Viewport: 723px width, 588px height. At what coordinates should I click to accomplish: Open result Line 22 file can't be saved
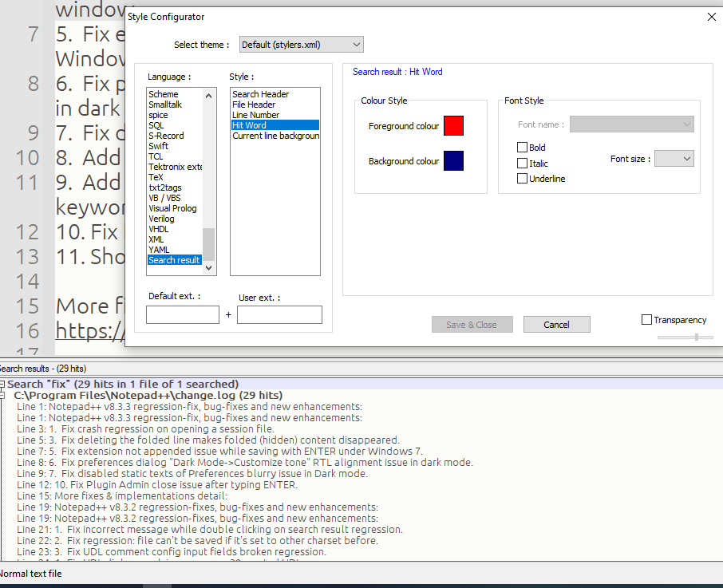click(x=197, y=541)
